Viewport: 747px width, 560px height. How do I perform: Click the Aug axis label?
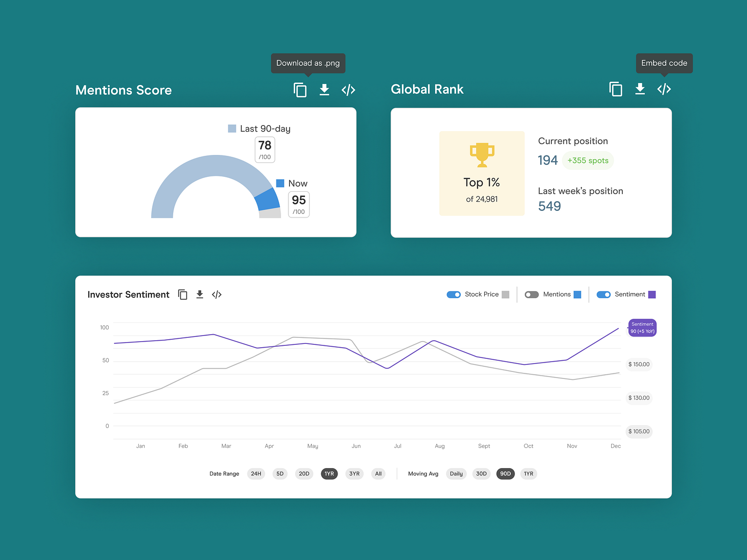tap(440, 446)
